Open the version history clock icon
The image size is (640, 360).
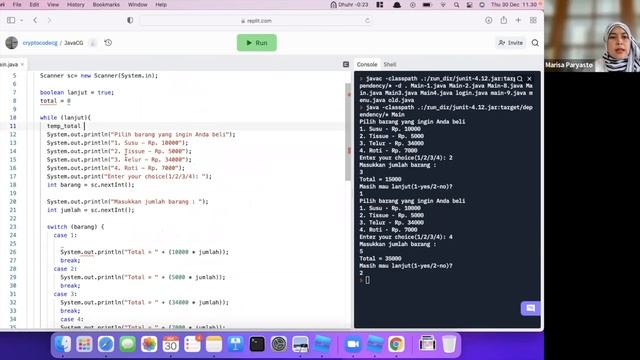click(108, 42)
